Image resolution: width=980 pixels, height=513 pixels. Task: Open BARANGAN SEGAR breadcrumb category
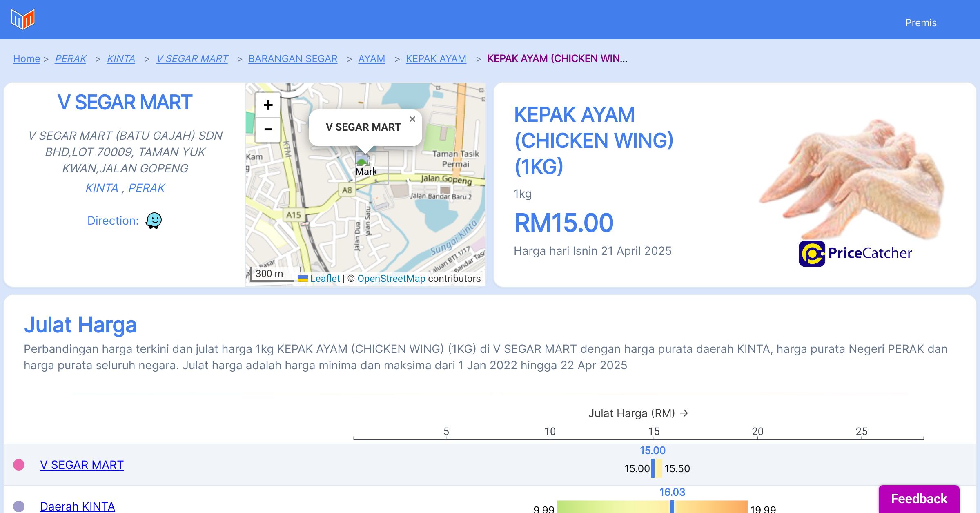coord(293,59)
